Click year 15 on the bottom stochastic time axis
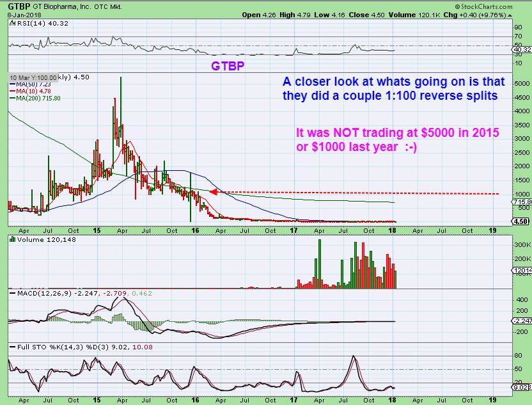Image resolution: width=532 pixels, height=405 pixels. tap(97, 401)
